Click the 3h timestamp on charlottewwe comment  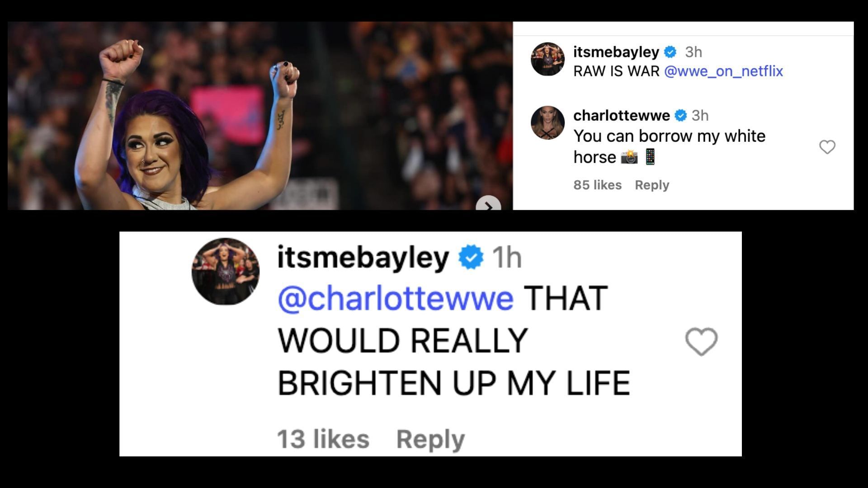[700, 116]
